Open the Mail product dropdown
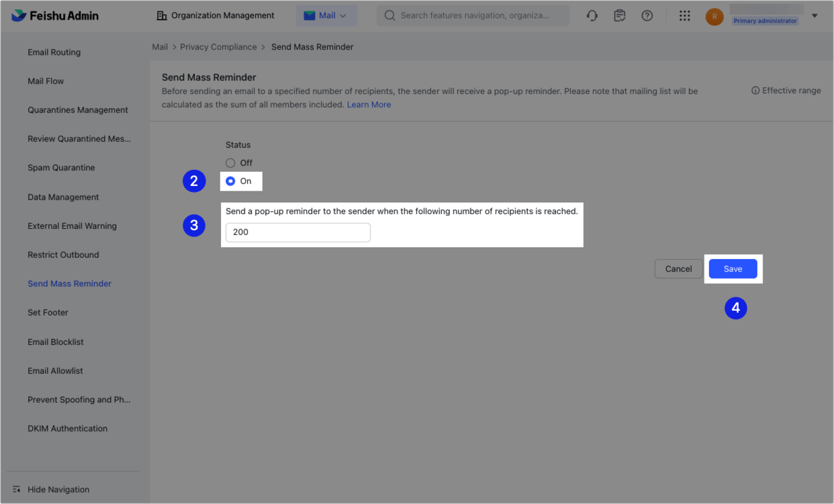Screen dimensions: 834x504 [x=327, y=15]
